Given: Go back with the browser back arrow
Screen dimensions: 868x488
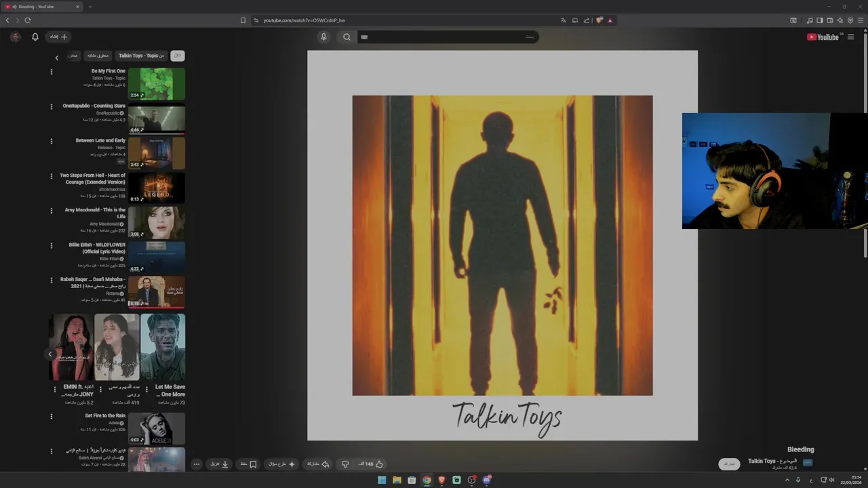Looking at the screenshot, I should coord(7,20).
